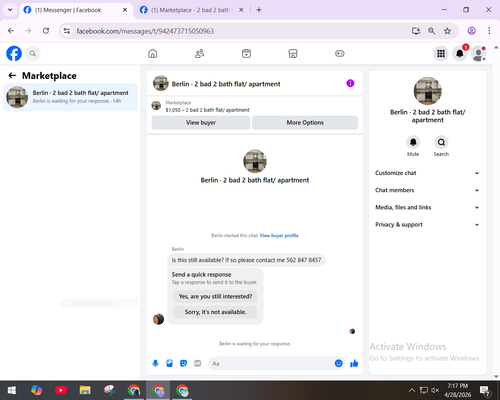The width and height of the screenshot is (500, 400).
Task: Open the $1,050 listing summary text
Action: coord(207,110)
